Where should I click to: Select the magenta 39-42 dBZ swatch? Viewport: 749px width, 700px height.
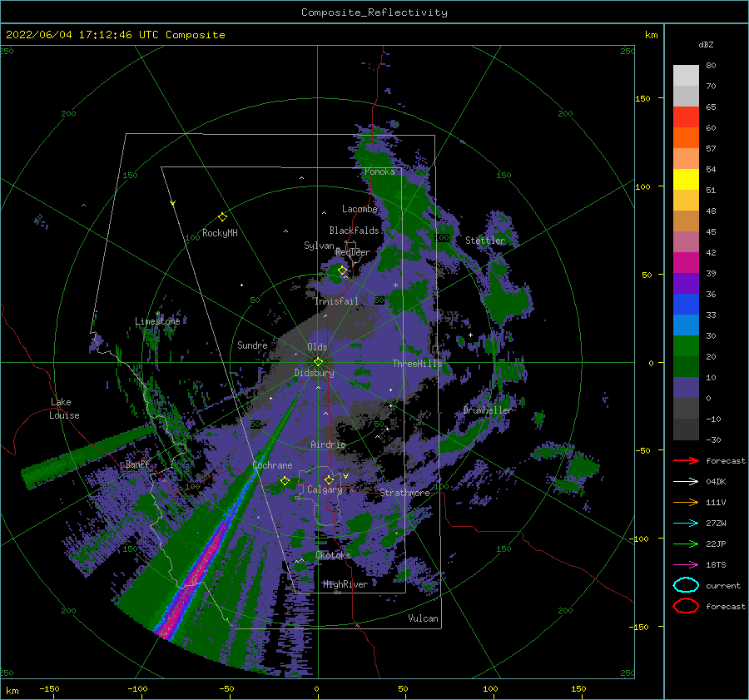(686, 263)
